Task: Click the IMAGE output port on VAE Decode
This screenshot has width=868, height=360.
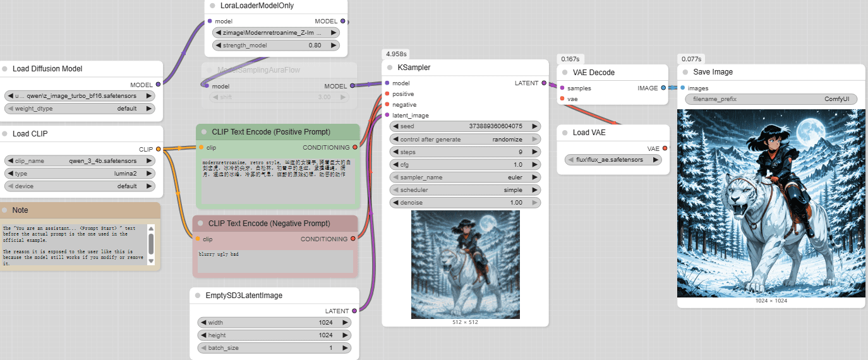Action: point(663,88)
